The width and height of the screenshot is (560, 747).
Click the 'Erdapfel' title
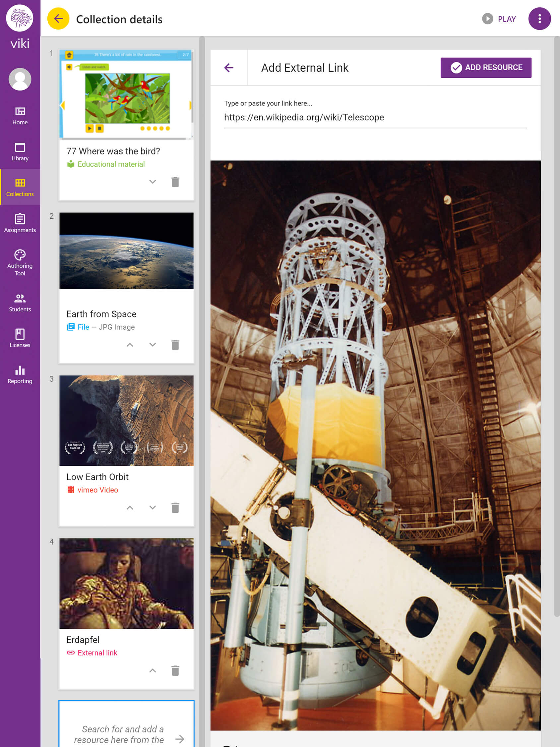(83, 640)
